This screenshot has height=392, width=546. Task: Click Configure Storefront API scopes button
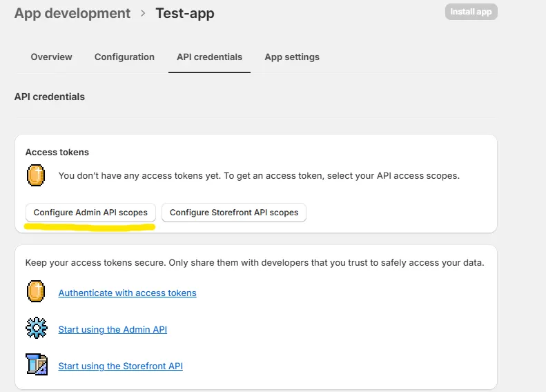[234, 213]
